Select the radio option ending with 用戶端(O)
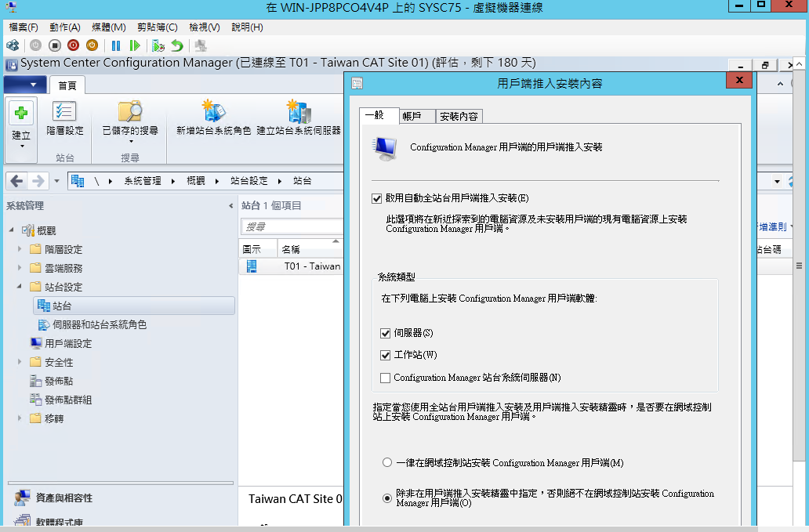 [x=387, y=498]
